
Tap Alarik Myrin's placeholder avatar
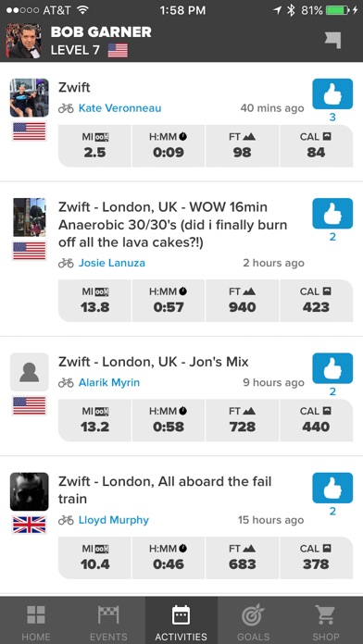pyautogui.click(x=30, y=372)
